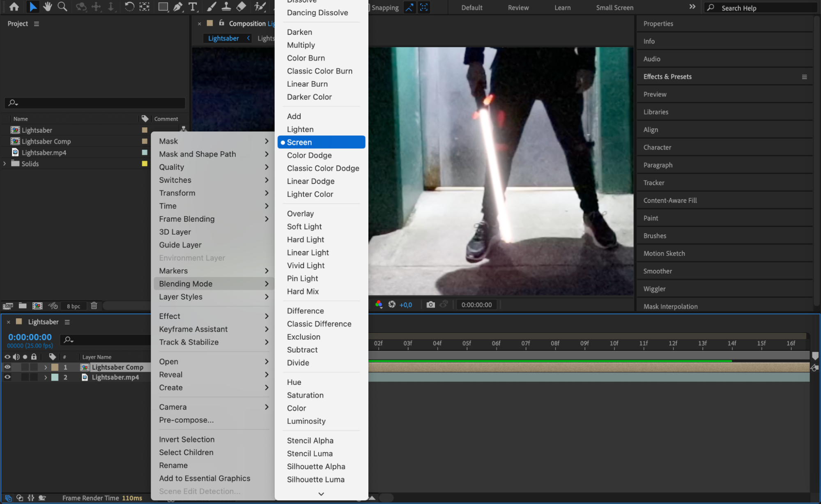Select the Pen tool
The image size is (821, 504).
pyautogui.click(x=178, y=7)
